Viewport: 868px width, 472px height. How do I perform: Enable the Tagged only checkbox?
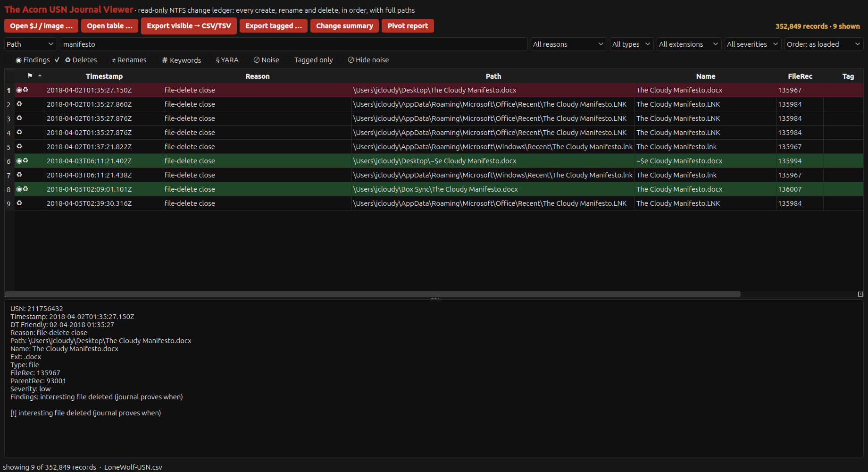tap(287, 60)
